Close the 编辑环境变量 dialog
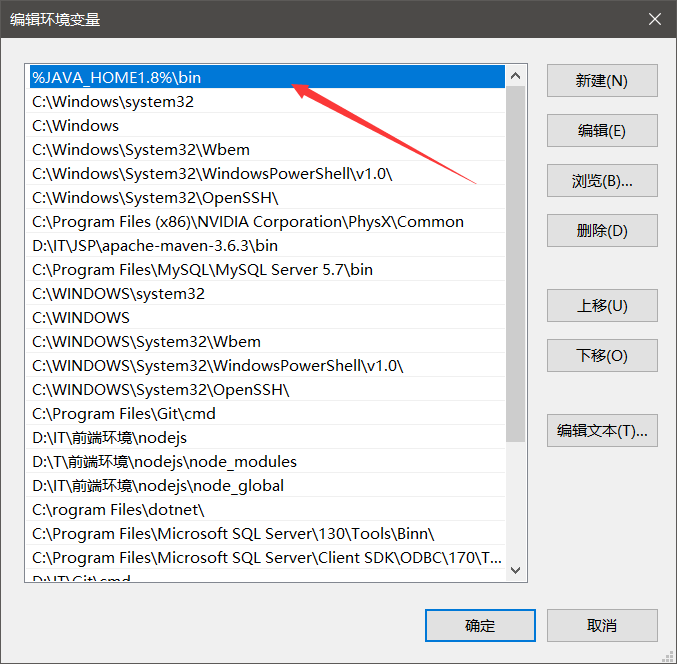Image resolution: width=677 pixels, height=664 pixels. (655, 19)
